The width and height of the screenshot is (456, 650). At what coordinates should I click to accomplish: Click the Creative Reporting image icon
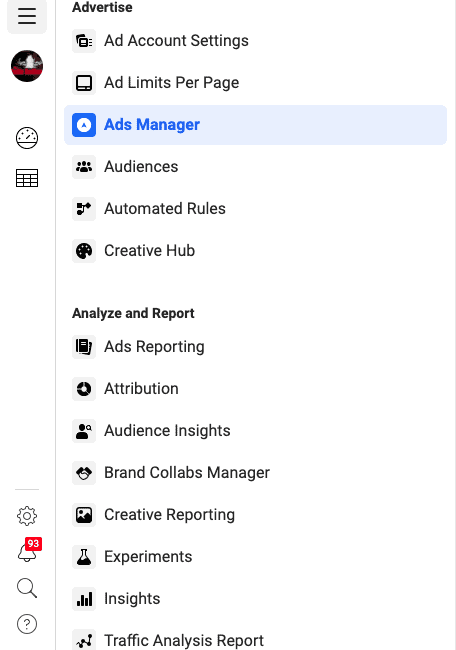[x=84, y=515]
